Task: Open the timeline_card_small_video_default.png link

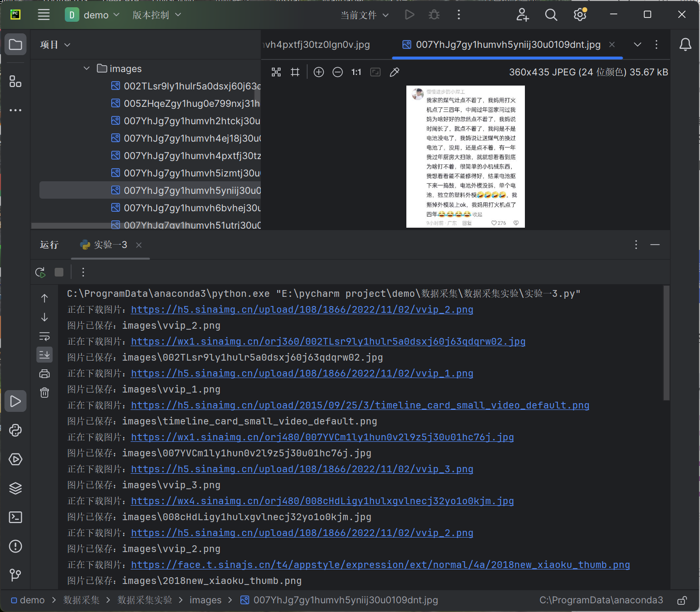Action: 360,406
